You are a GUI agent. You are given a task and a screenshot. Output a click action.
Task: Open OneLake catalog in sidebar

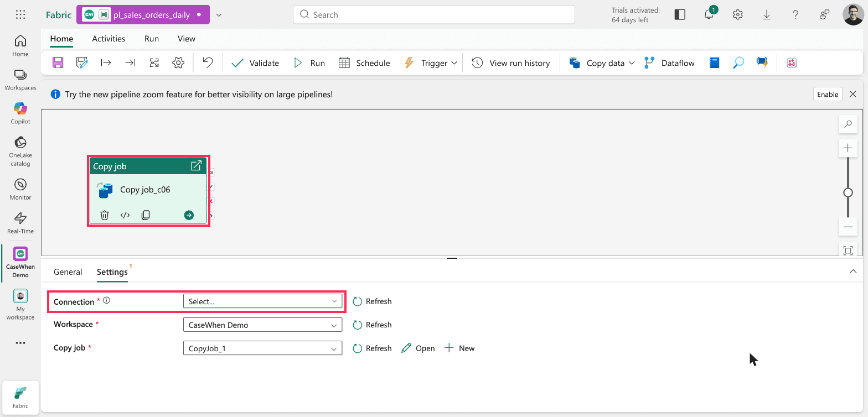point(20,151)
